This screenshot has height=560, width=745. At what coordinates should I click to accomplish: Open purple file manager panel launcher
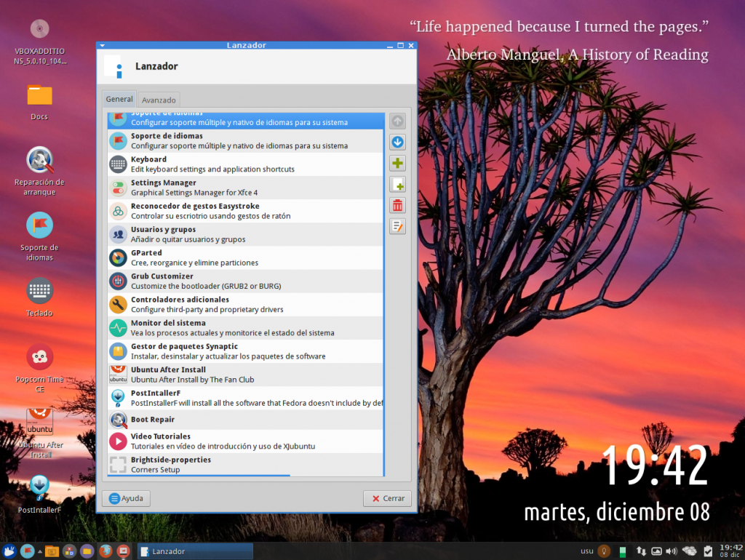[87, 551]
